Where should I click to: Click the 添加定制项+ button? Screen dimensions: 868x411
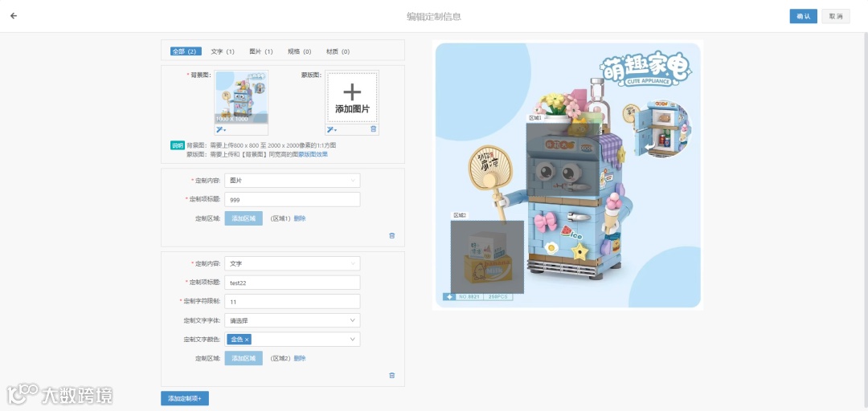click(x=185, y=398)
